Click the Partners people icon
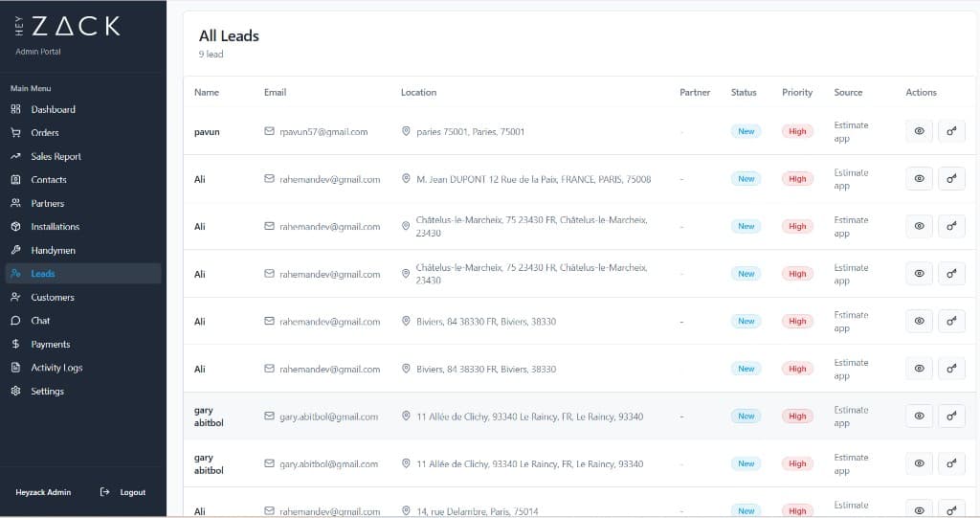980x518 pixels. click(15, 203)
